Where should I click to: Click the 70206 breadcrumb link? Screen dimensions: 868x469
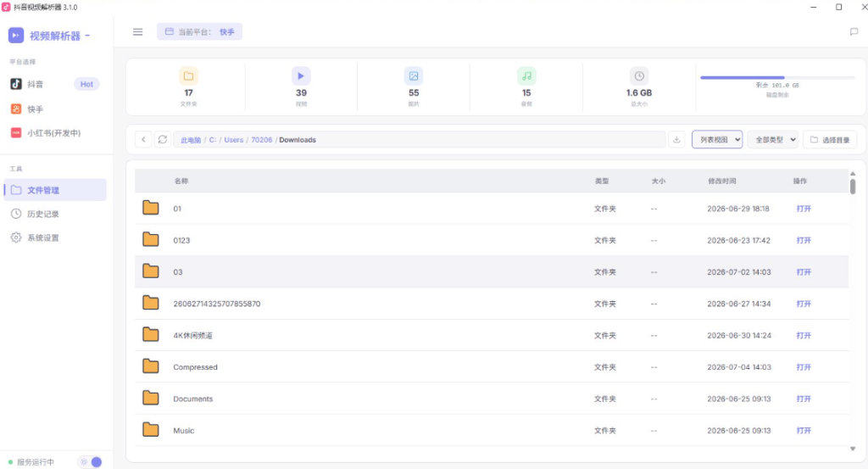pos(261,140)
